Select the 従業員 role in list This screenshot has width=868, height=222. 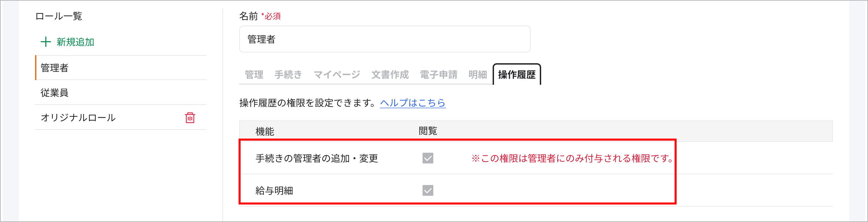(55, 93)
